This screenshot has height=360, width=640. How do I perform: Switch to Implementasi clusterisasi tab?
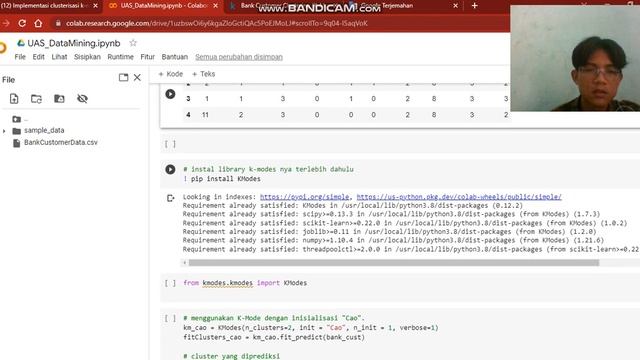[45, 6]
